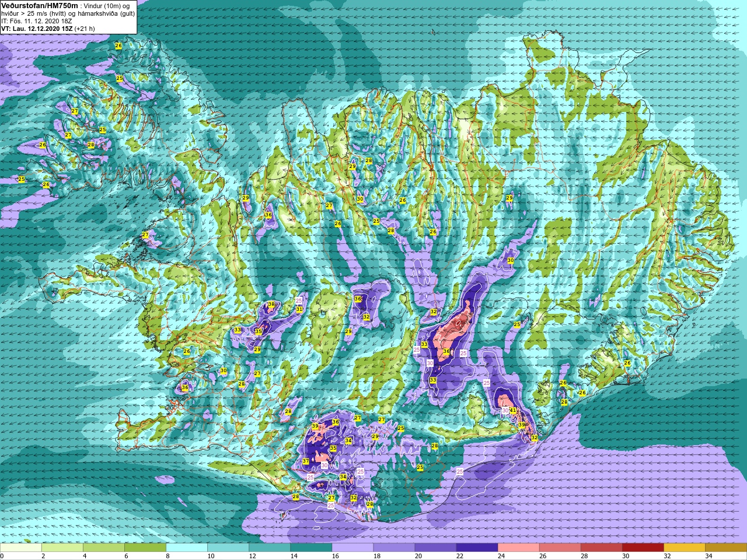Click the pale yellow 0–2 m/s legend swatch
Screen dimensions: 747x560
21,548
